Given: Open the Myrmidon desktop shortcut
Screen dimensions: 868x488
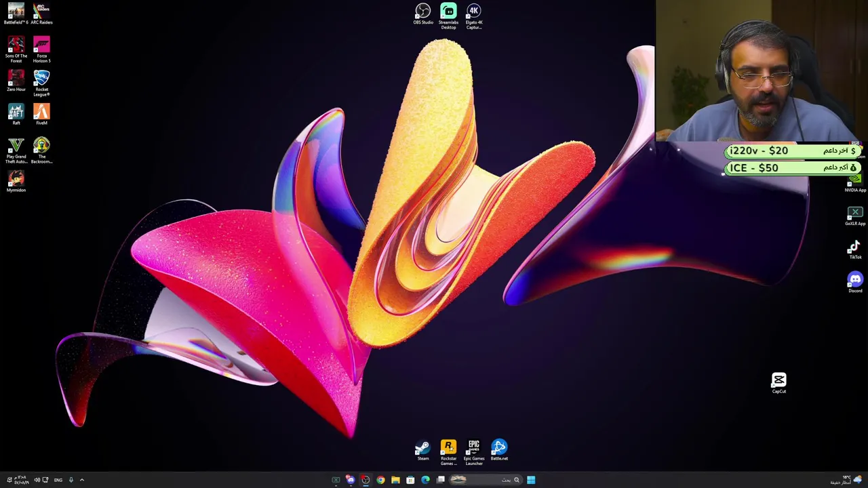Looking at the screenshot, I should point(16,182).
